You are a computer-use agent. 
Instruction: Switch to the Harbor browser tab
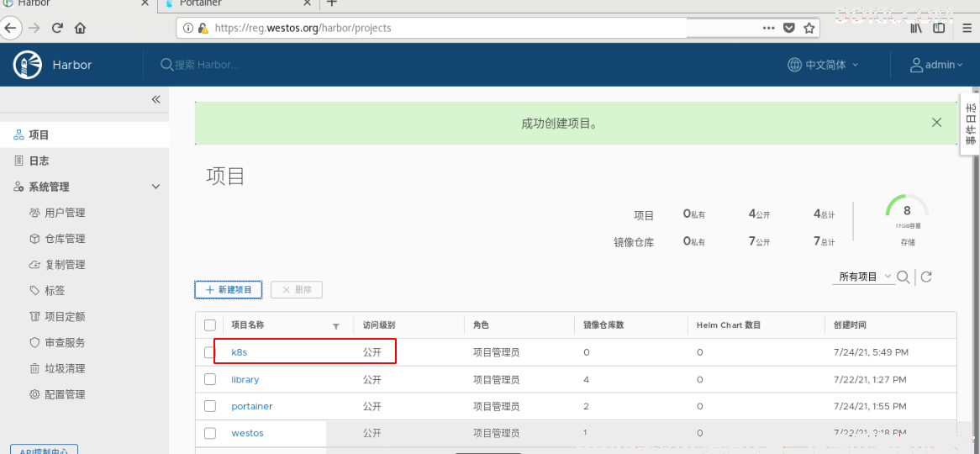76,3
